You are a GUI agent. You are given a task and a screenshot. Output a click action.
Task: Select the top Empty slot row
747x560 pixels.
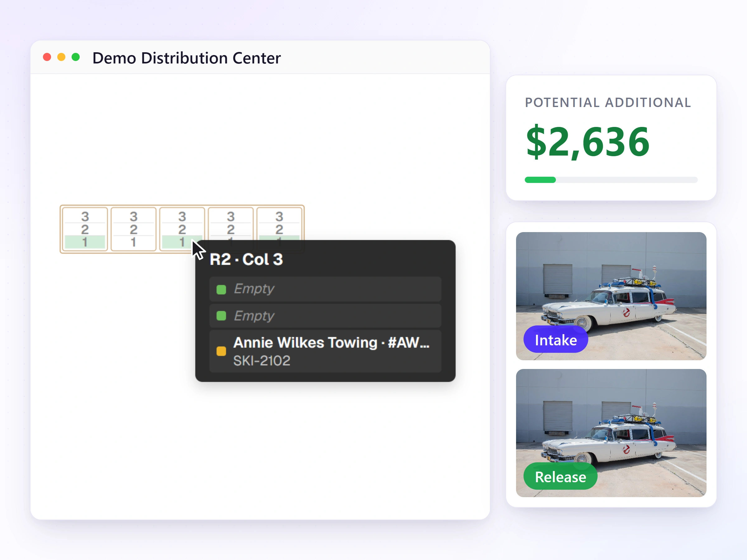(325, 289)
